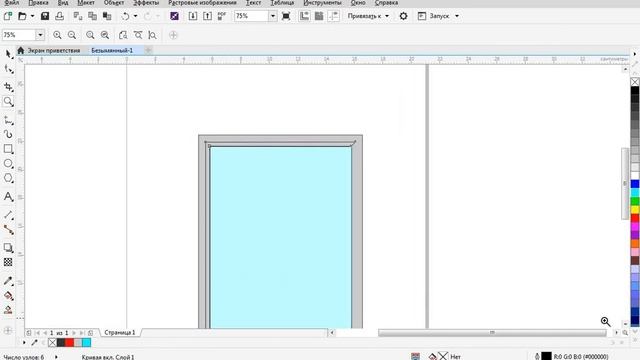
Task: Toggle rulers display button
Action: [x=304, y=16]
